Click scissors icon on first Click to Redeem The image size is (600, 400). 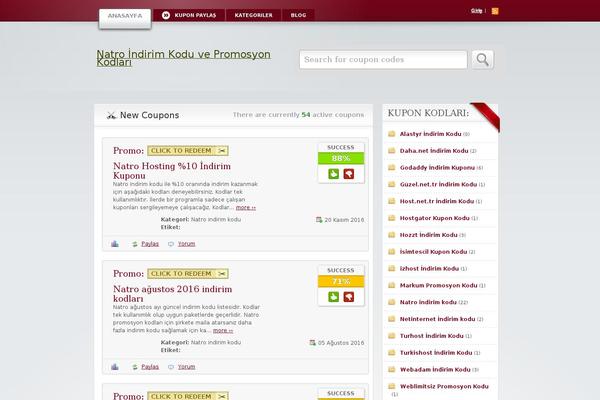click(222, 151)
